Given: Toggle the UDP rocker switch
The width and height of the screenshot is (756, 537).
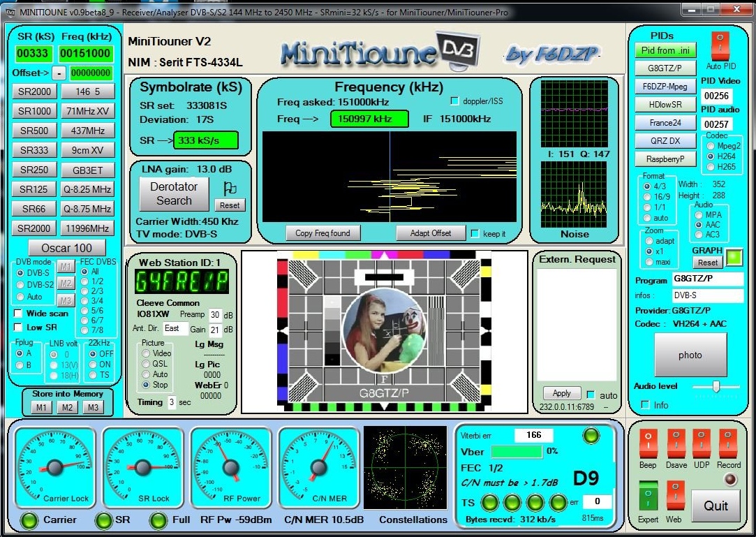Looking at the screenshot, I should pos(702,443).
